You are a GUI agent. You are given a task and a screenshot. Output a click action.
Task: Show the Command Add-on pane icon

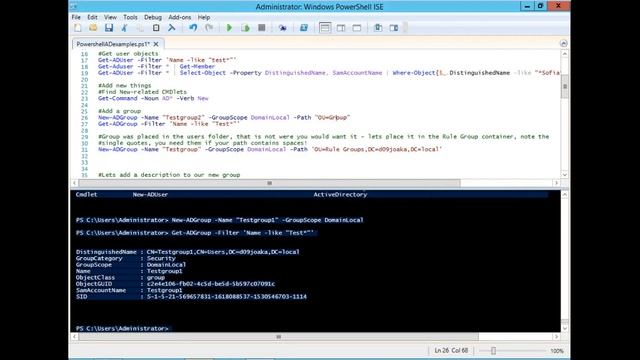(394, 28)
